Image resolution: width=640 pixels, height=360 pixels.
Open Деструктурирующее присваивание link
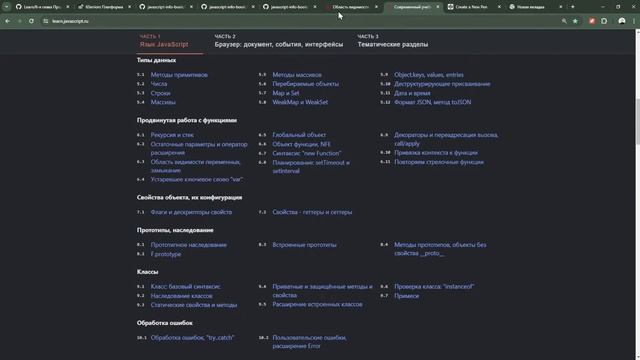coord(442,84)
